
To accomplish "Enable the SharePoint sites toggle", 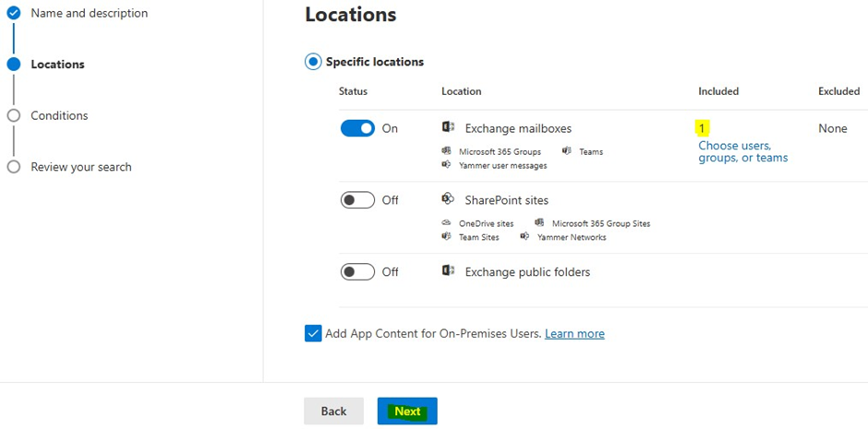I will pyautogui.click(x=357, y=200).
